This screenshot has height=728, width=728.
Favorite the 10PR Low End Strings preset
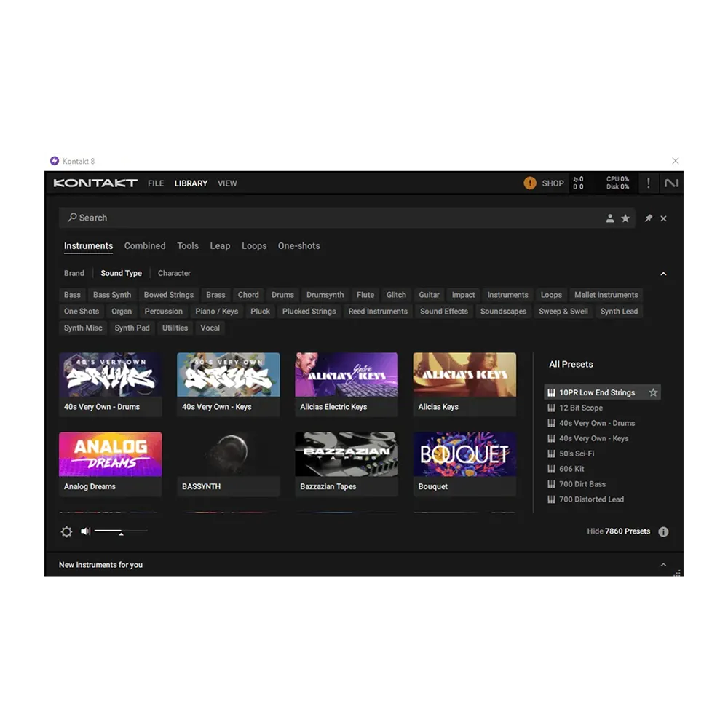click(653, 392)
